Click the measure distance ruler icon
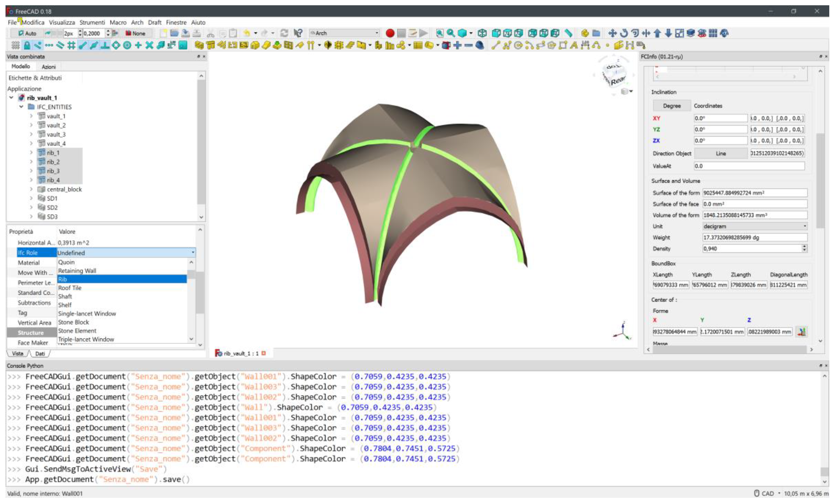 pos(569,33)
